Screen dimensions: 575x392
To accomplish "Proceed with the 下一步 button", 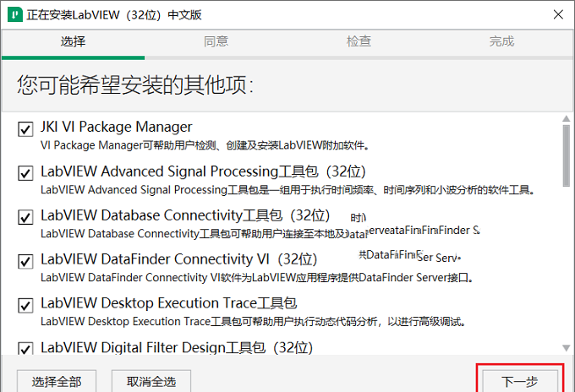I will click(x=520, y=381).
